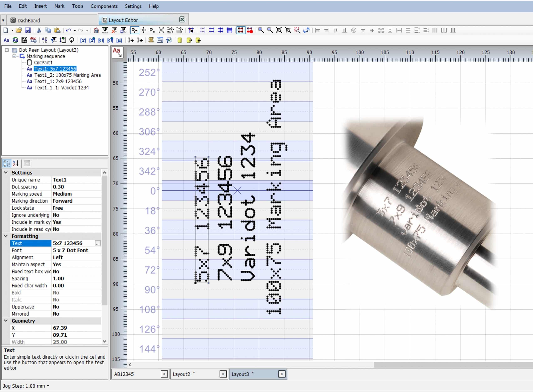Toggle the select-and-move pointer mode

point(134,30)
